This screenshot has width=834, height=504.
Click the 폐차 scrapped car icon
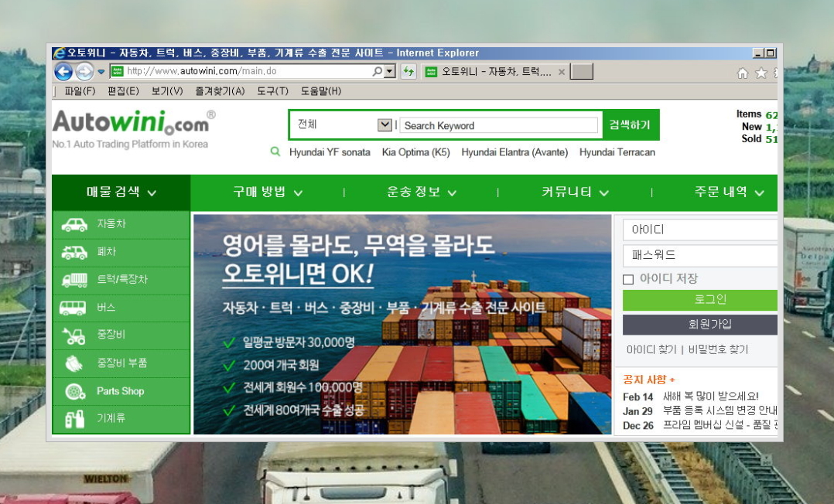74,252
